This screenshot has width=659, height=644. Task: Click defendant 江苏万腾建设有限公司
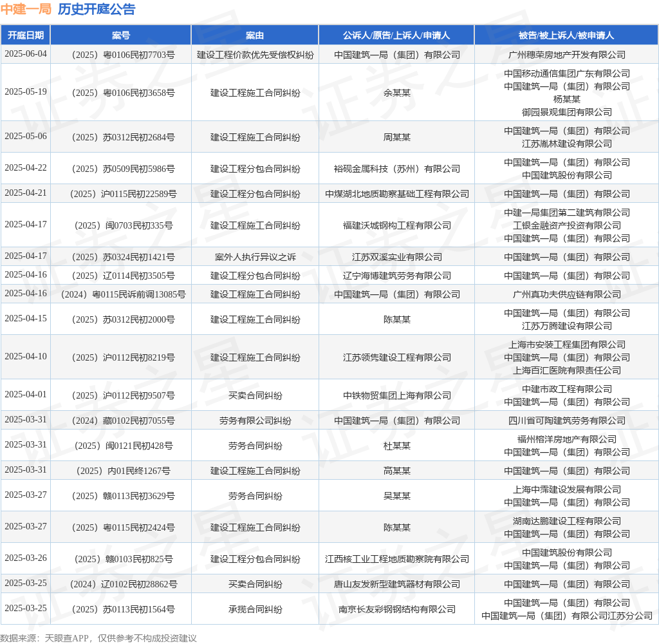[x=566, y=327]
